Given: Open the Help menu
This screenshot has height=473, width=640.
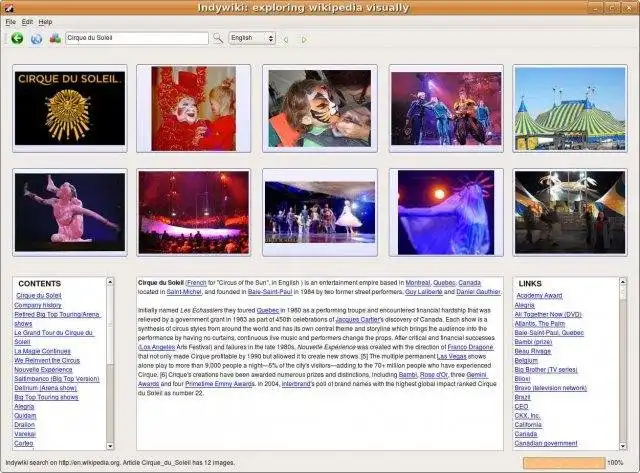Looking at the screenshot, I should coord(45,22).
